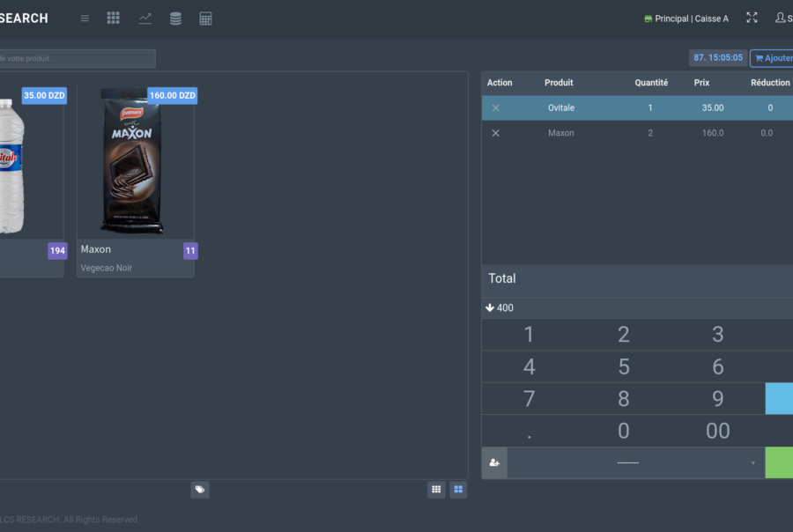The height and width of the screenshot is (532, 793).
Task: Click the Ovitale water bottle image
Action: (x=11, y=166)
